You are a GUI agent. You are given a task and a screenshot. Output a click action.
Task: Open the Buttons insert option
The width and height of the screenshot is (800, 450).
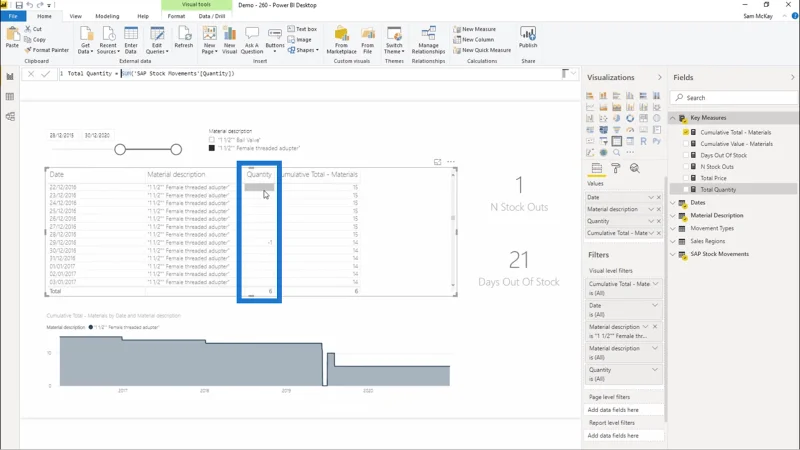(x=274, y=40)
